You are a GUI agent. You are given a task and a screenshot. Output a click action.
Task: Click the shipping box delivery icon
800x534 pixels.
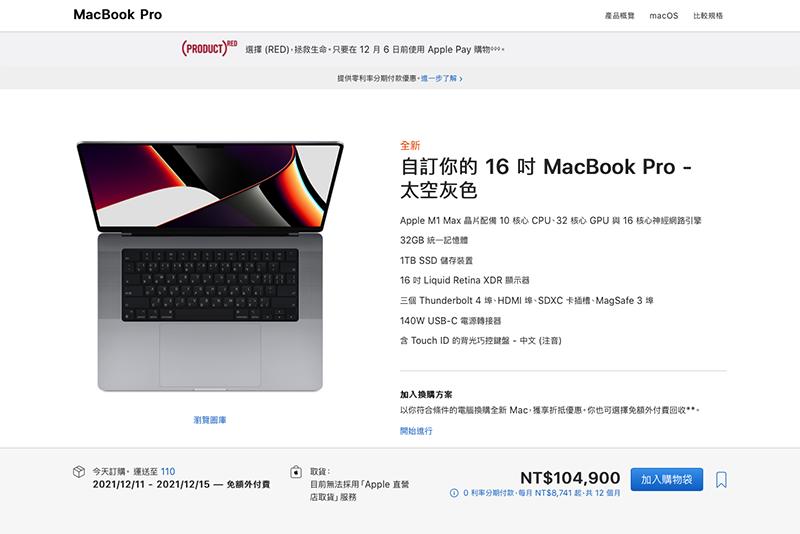[x=79, y=472]
